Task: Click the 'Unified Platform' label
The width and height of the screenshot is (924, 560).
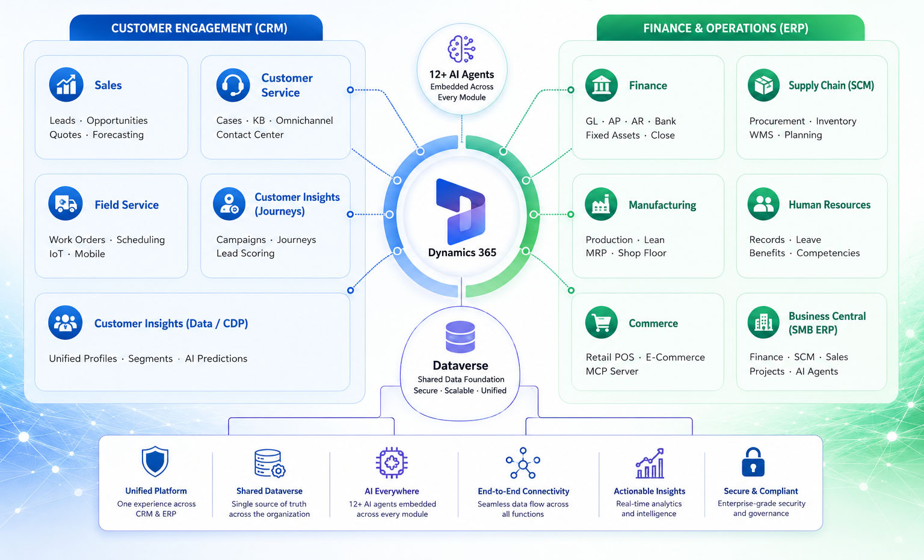Action: click(x=156, y=491)
